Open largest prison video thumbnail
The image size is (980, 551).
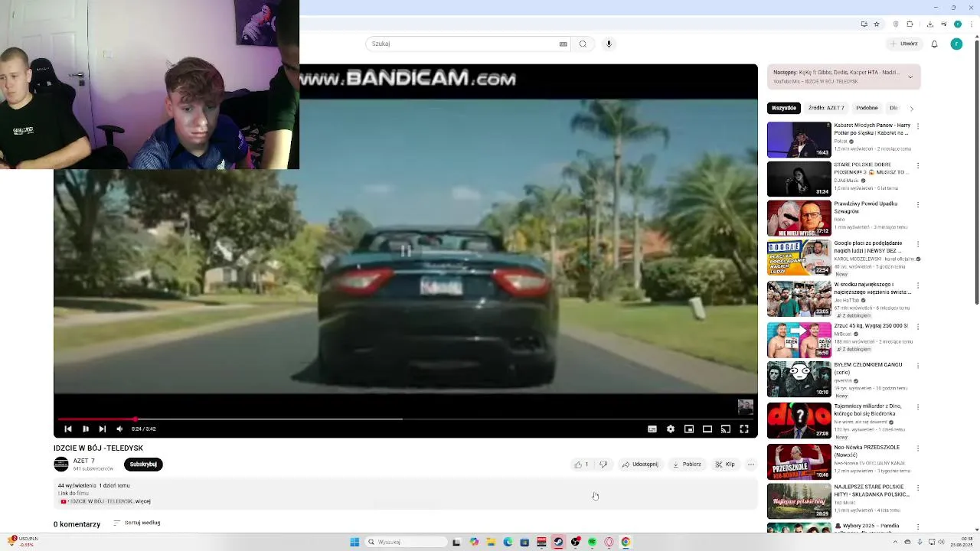(x=799, y=299)
